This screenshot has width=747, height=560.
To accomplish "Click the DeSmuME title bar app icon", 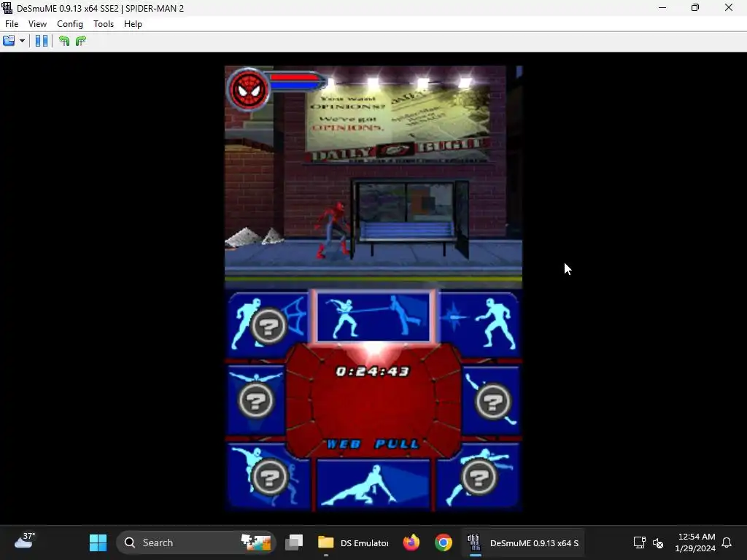I will pyautogui.click(x=7, y=8).
